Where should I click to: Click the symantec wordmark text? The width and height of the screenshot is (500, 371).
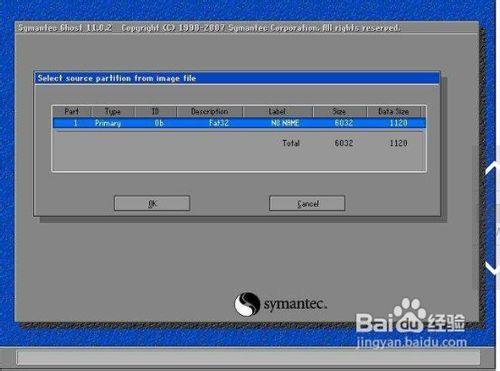295,304
